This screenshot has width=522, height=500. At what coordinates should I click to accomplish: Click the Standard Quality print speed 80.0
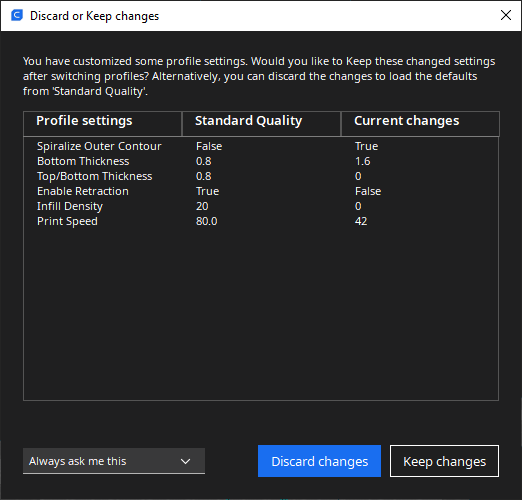(x=206, y=221)
